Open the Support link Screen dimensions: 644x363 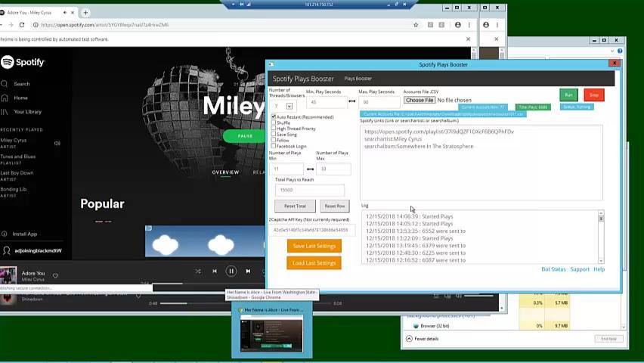tap(580, 269)
